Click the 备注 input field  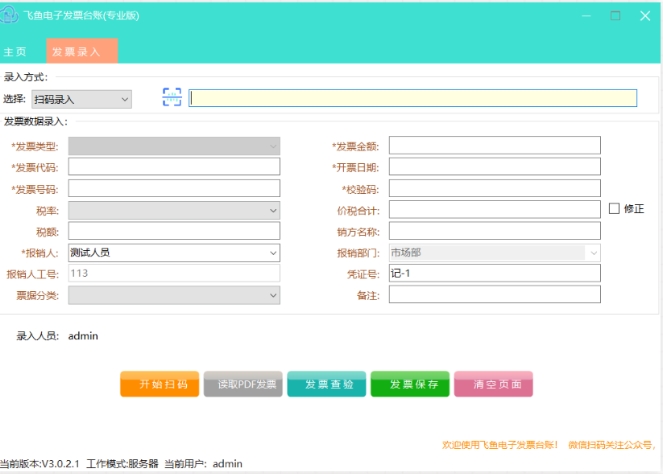[x=495, y=294]
